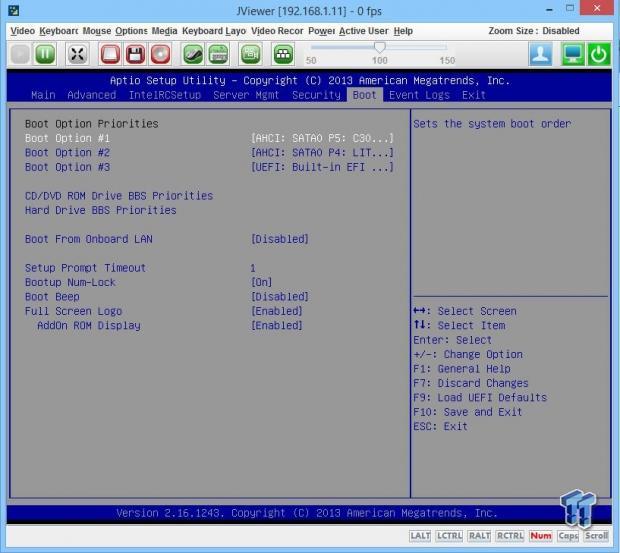The width and height of the screenshot is (620, 553).
Task: Click Setup Prompt Timeout value 1
Action: click(x=253, y=268)
